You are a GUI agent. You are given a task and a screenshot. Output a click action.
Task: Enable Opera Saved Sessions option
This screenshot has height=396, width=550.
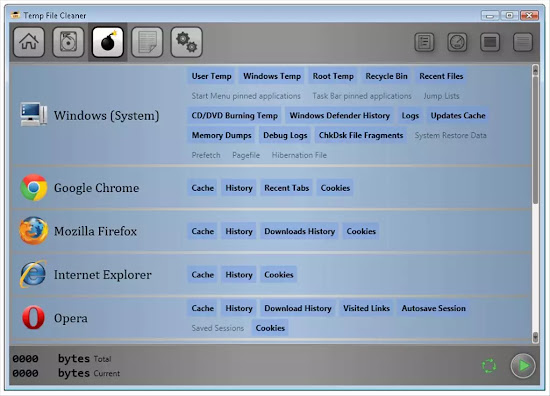click(x=217, y=328)
